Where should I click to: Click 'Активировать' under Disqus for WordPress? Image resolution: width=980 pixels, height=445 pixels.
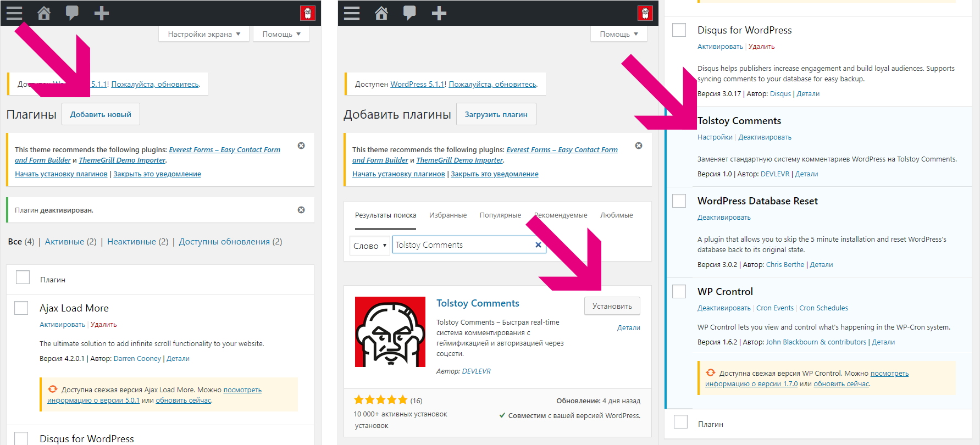pos(720,47)
